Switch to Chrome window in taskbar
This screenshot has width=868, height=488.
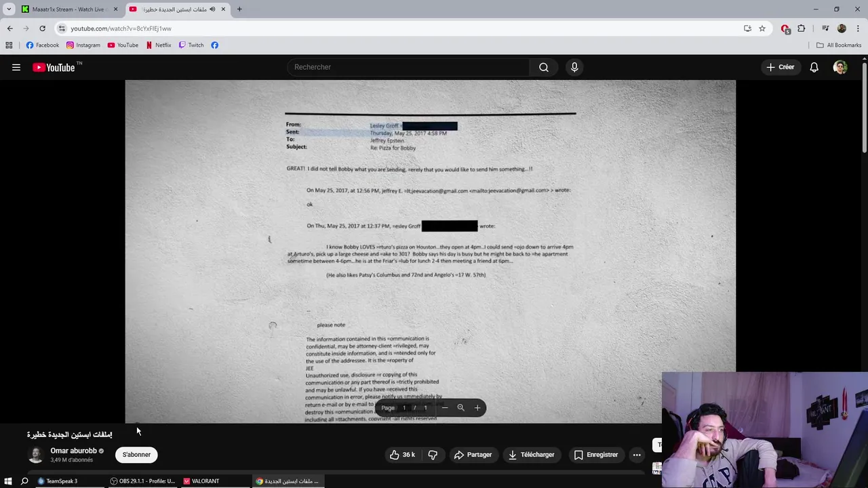point(288,481)
